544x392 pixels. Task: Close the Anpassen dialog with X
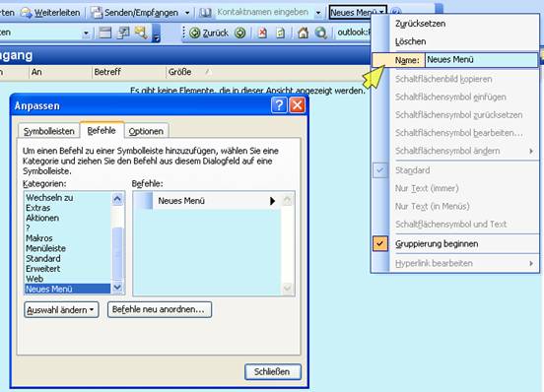click(298, 105)
